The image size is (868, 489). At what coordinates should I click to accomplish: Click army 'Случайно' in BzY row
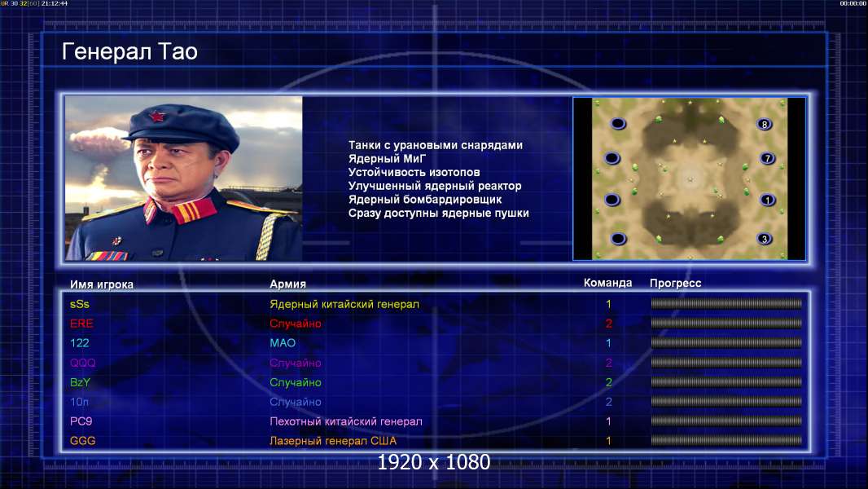[296, 382]
